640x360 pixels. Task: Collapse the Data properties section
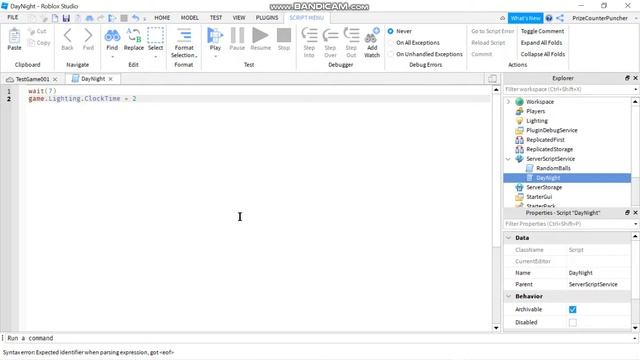click(509, 238)
